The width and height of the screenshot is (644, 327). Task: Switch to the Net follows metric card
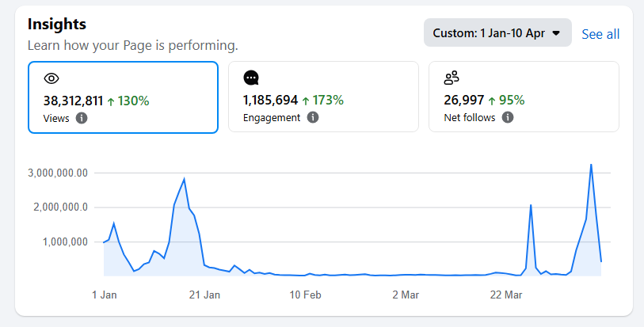coord(524,97)
